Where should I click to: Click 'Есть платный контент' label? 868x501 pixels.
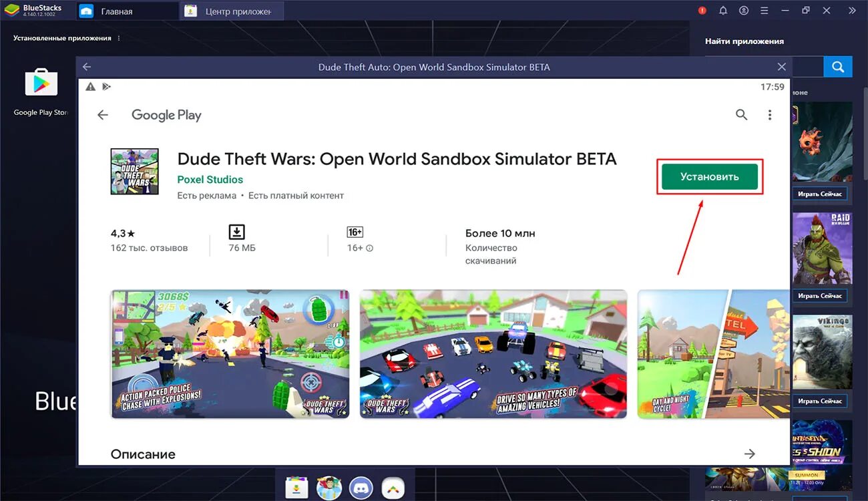296,196
